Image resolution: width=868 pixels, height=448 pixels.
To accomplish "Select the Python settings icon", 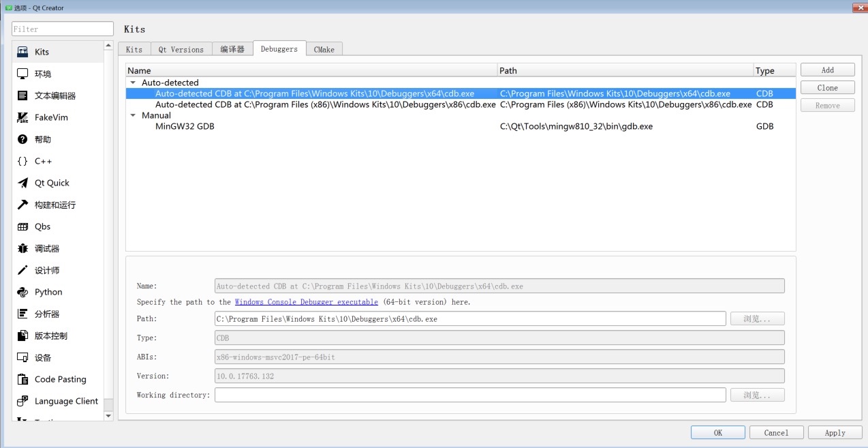I will pyautogui.click(x=22, y=292).
